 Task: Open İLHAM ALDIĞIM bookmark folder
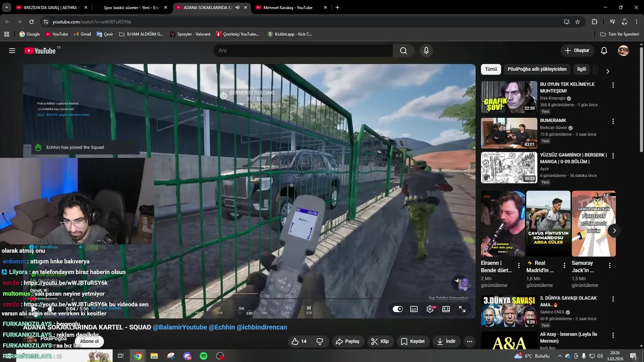pos(141,34)
